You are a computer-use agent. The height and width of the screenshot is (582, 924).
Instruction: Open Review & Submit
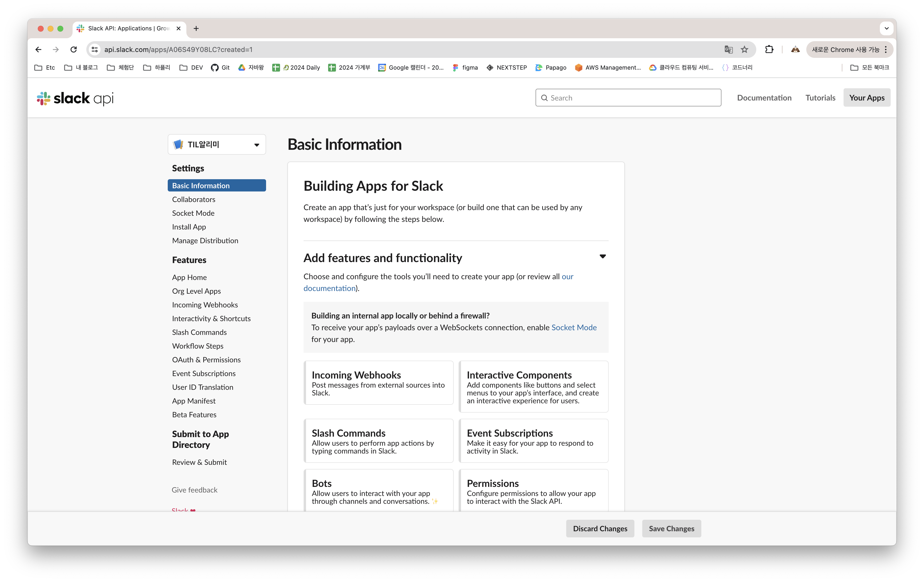click(199, 463)
